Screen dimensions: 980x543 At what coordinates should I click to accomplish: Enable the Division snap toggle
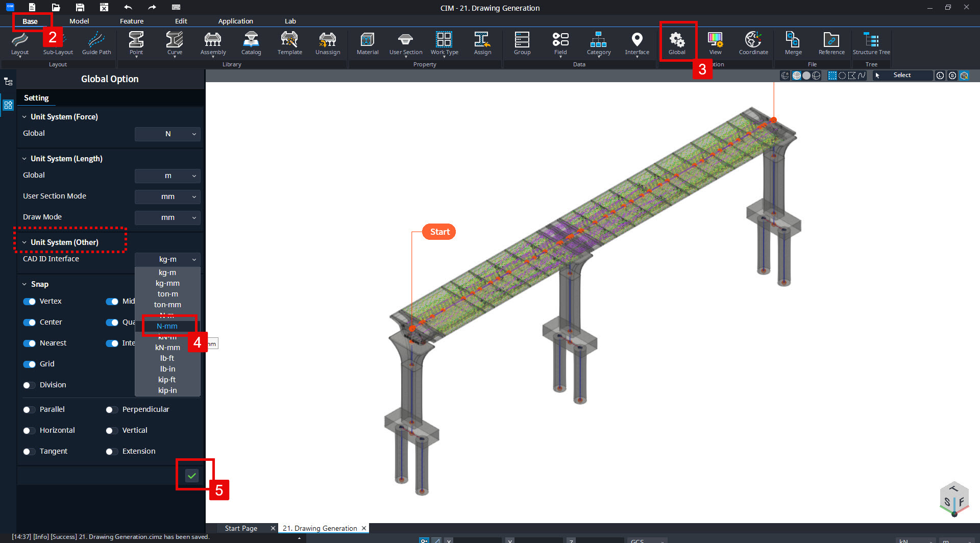click(29, 385)
